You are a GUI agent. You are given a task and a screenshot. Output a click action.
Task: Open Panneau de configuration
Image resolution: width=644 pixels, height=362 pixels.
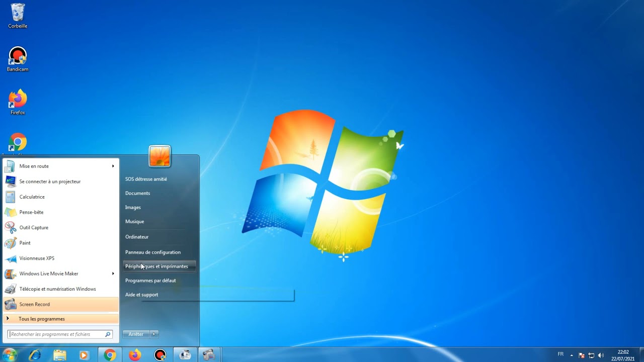153,252
